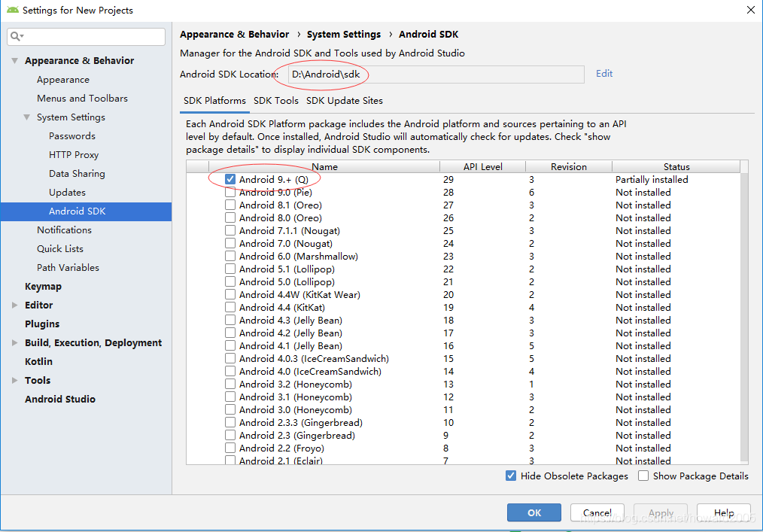Open Notifications settings page
763x532 pixels.
coord(64,230)
